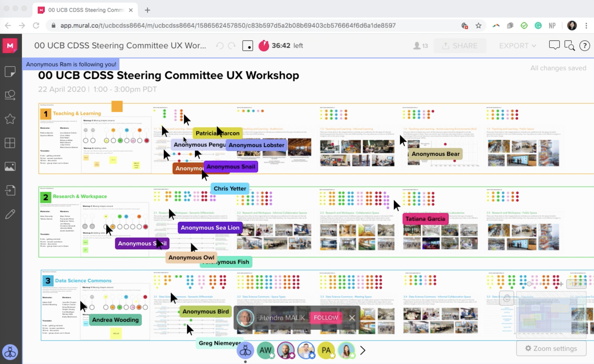Open the Zoom settings panel
Viewport: 594px width, 364px height.
coord(551,348)
